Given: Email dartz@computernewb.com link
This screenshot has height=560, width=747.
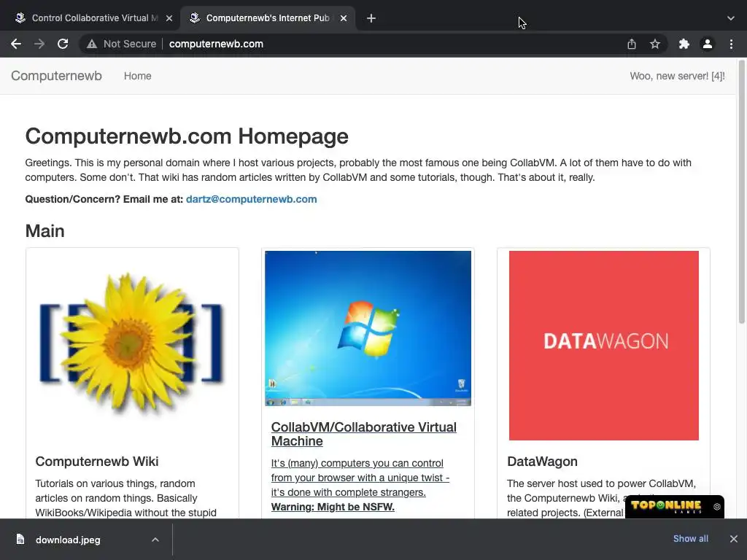Looking at the screenshot, I should click(251, 199).
